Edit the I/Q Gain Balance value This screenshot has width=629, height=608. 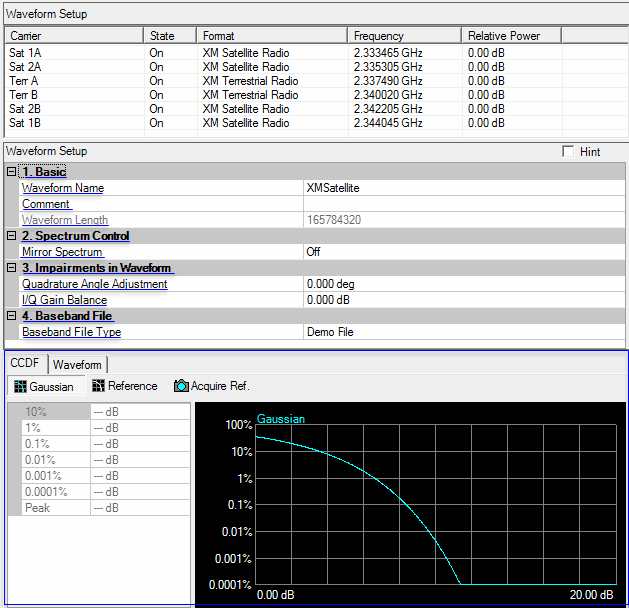tap(464, 300)
